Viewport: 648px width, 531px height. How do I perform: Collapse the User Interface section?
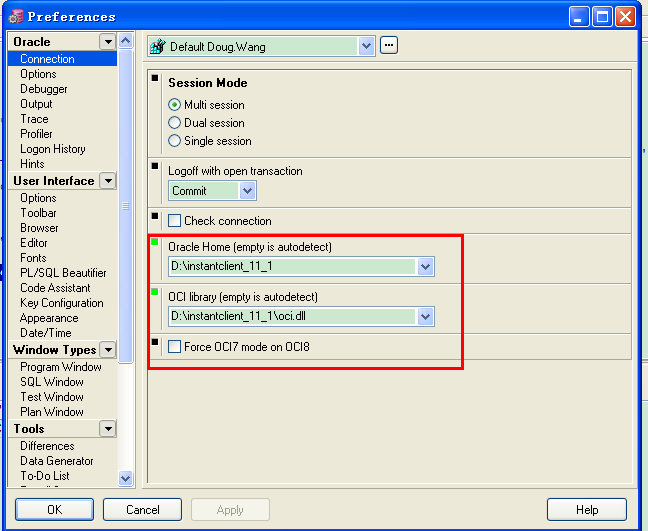[107, 181]
